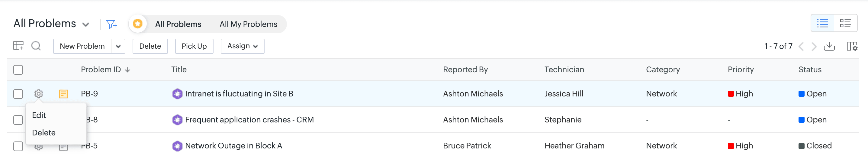Screen dimensions: 868x159
Task: Expand the Assign dropdown
Action: [x=242, y=46]
